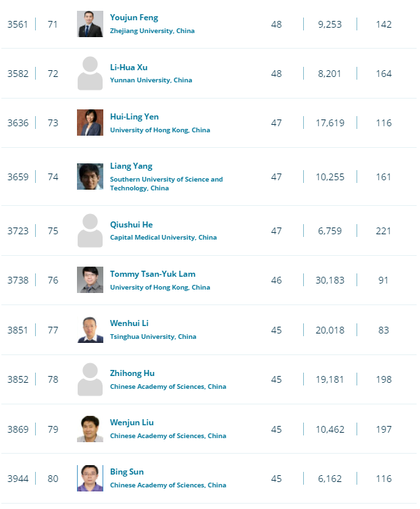420x509 pixels.
Task: Open the Youjun Feng name link
Action: (134, 18)
